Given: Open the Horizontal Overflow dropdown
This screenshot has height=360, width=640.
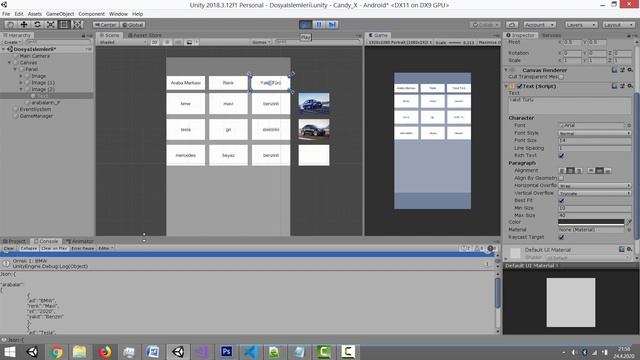Looking at the screenshot, I should coord(594,186).
